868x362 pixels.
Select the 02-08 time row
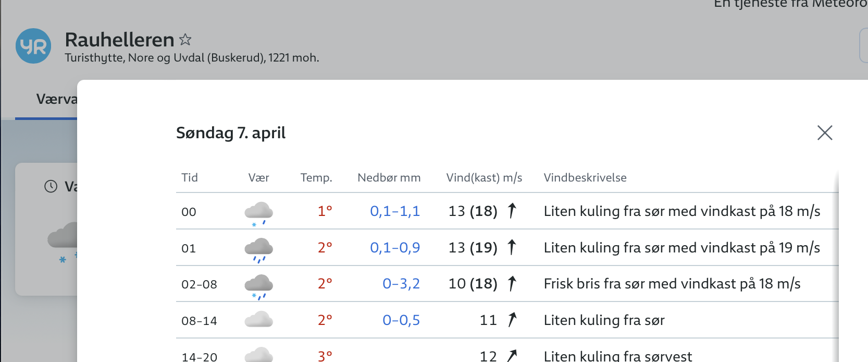(199, 285)
